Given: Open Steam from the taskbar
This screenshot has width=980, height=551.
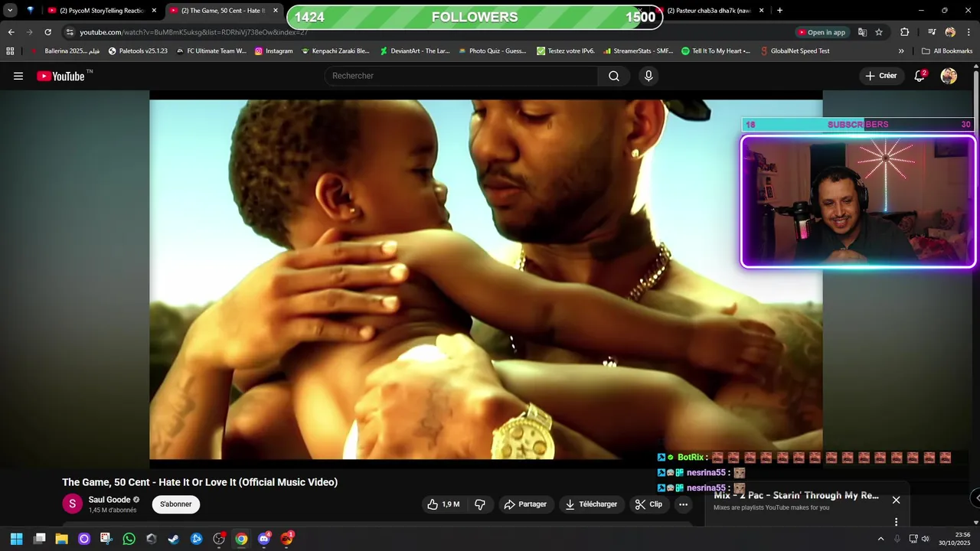Looking at the screenshot, I should (174, 539).
